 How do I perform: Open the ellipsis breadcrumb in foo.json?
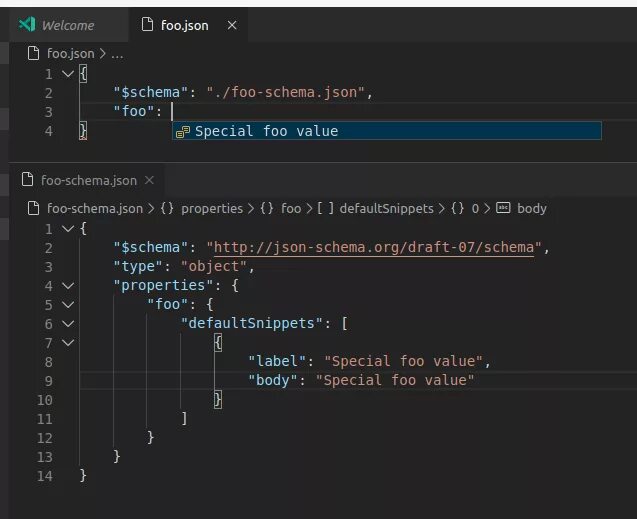click(117, 54)
